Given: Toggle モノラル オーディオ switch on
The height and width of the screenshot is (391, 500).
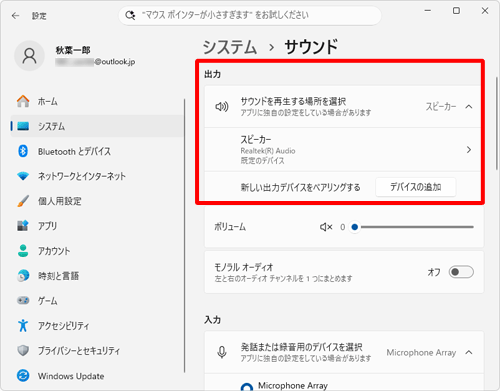Looking at the screenshot, I should point(461,272).
